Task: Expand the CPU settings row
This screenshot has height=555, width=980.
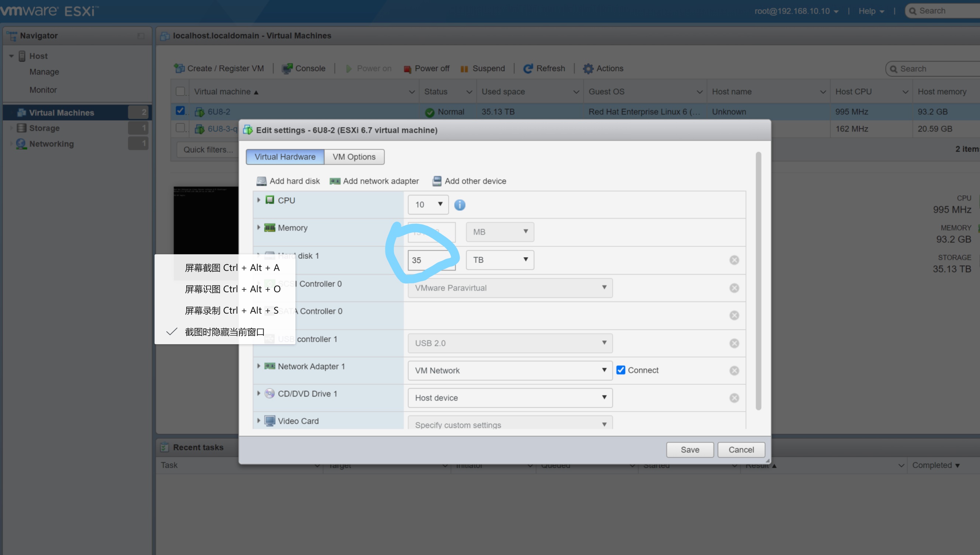Action: click(259, 200)
